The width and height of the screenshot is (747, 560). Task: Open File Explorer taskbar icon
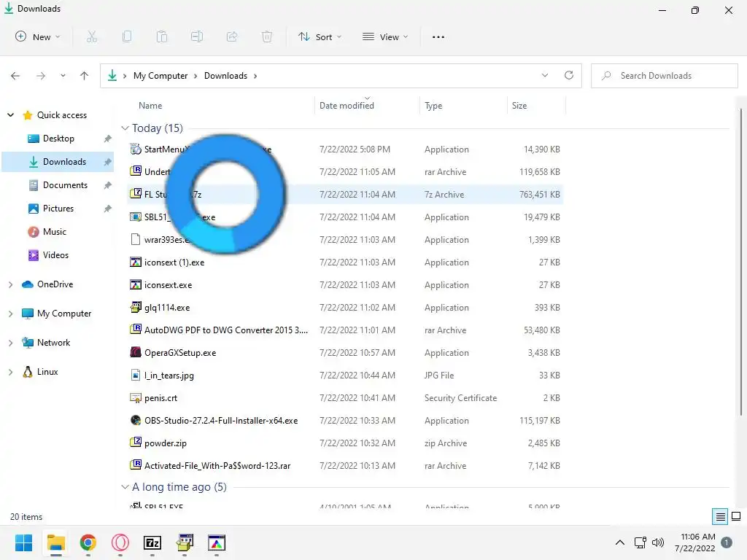click(x=55, y=542)
